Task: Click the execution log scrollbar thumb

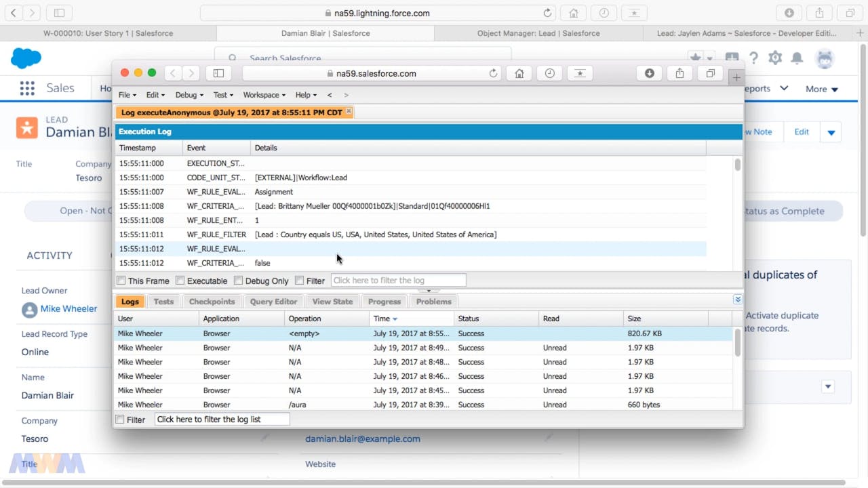Action: tap(737, 165)
